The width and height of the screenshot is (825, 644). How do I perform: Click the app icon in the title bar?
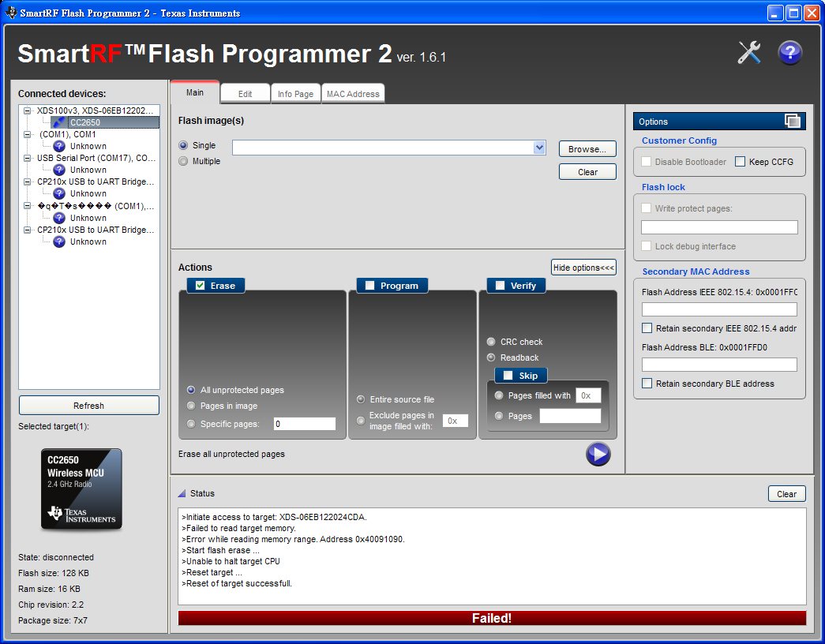click(10, 12)
